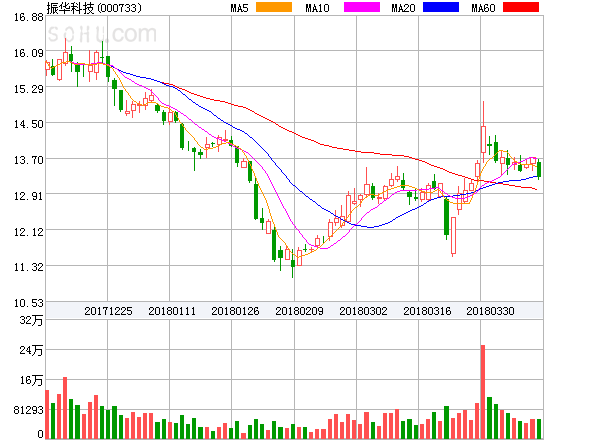600x440 pixels.
Task: Click the long red candle near 11.60 low
Action: tap(453, 235)
